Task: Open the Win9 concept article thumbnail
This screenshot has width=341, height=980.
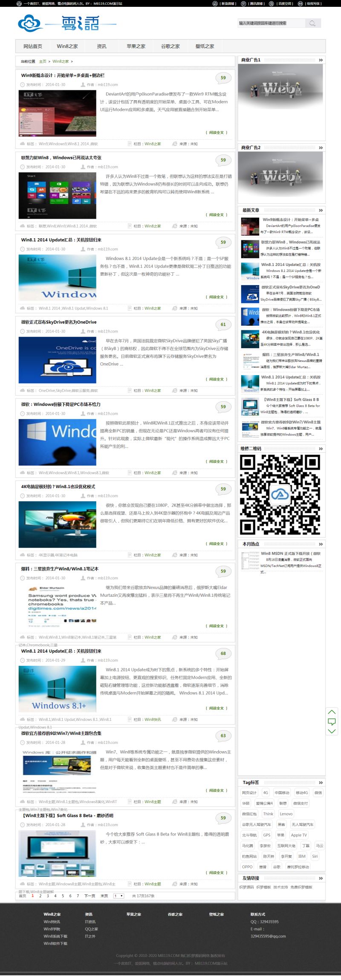Action: point(58,113)
